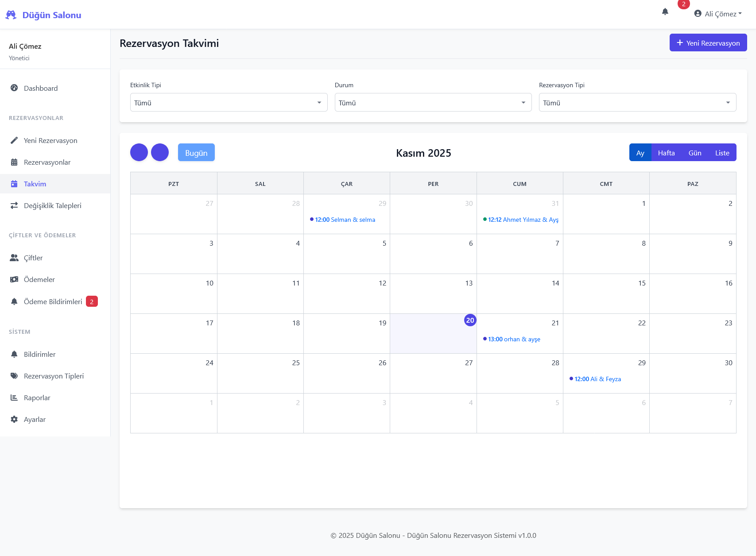Open Rezervasyonlar via its calendar grid icon
The height and width of the screenshot is (556, 756).
14,162
